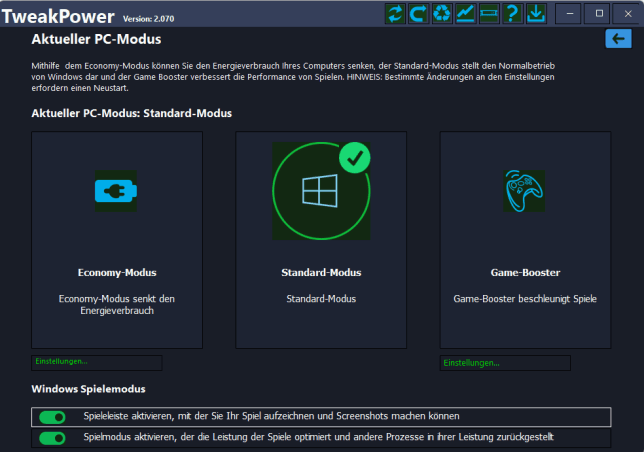Open Einstellungen under Game-Booster
Screen dimensions: 644x452
pyautogui.click(x=505, y=362)
